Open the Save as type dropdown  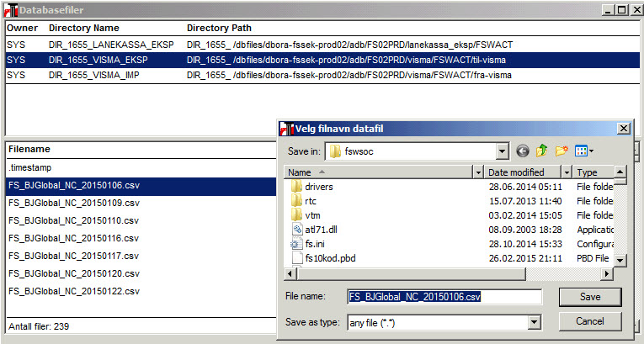(x=534, y=323)
